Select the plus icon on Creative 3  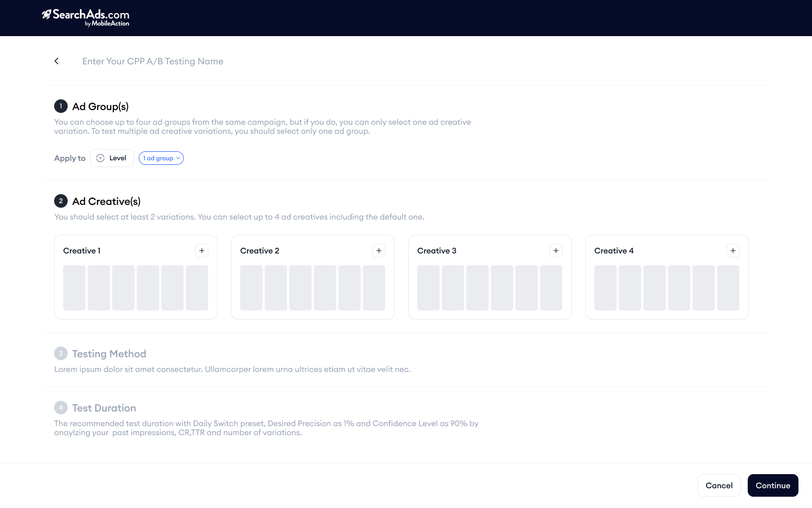(x=555, y=250)
